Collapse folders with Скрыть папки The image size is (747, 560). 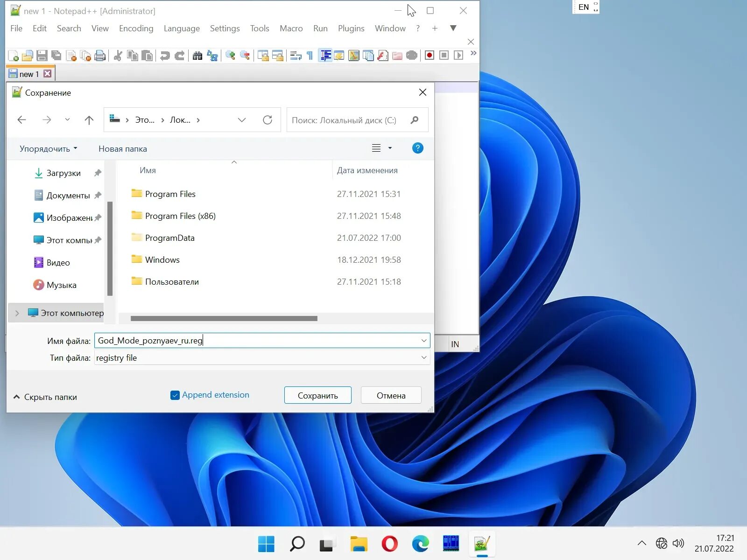tap(45, 397)
